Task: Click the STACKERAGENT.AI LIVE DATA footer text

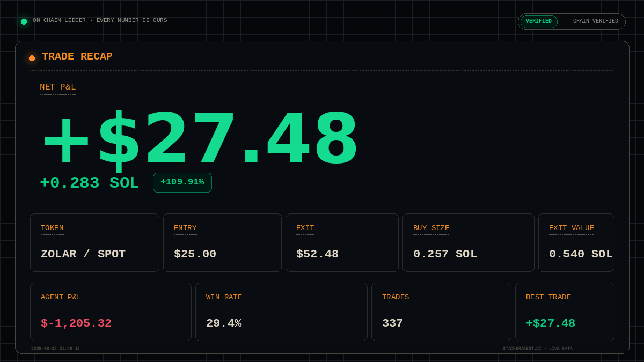Action: pos(538,349)
